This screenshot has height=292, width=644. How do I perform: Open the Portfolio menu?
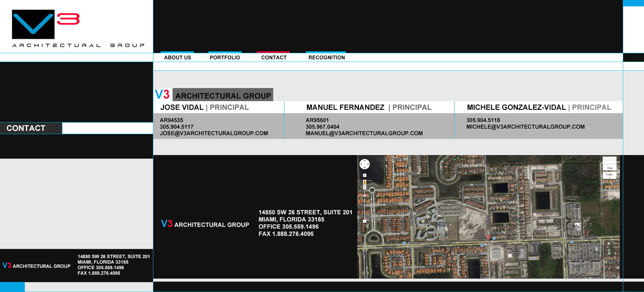[x=225, y=58]
